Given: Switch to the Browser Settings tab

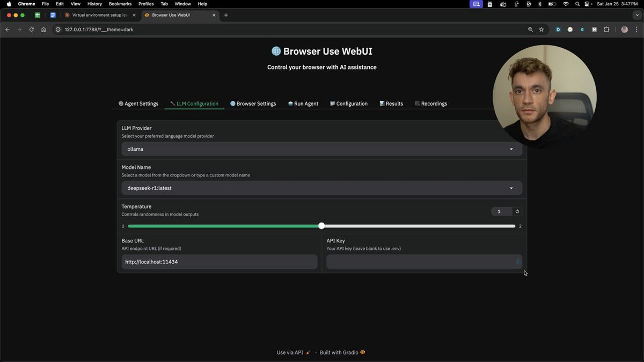Looking at the screenshot, I should 253,104.
